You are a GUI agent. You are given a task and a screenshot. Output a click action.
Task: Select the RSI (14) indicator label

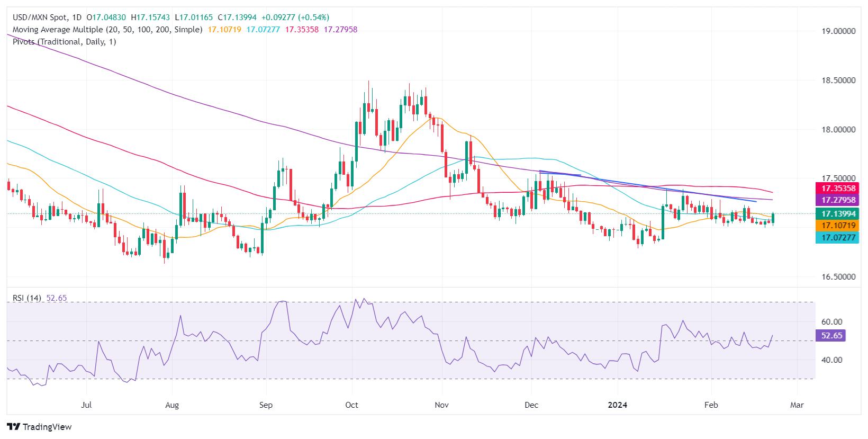pyautogui.click(x=27, y=298)
